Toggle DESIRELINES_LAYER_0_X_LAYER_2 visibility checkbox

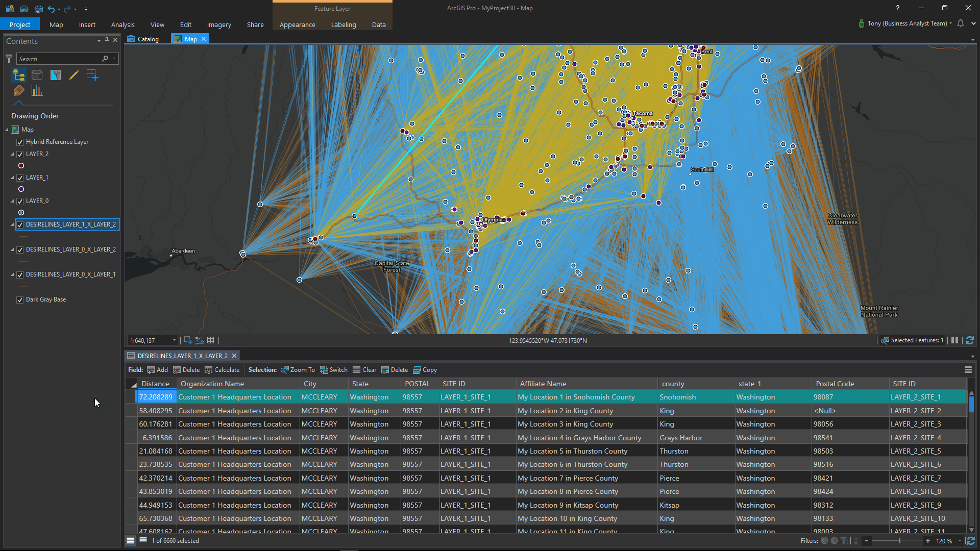[x=20, y=250]
